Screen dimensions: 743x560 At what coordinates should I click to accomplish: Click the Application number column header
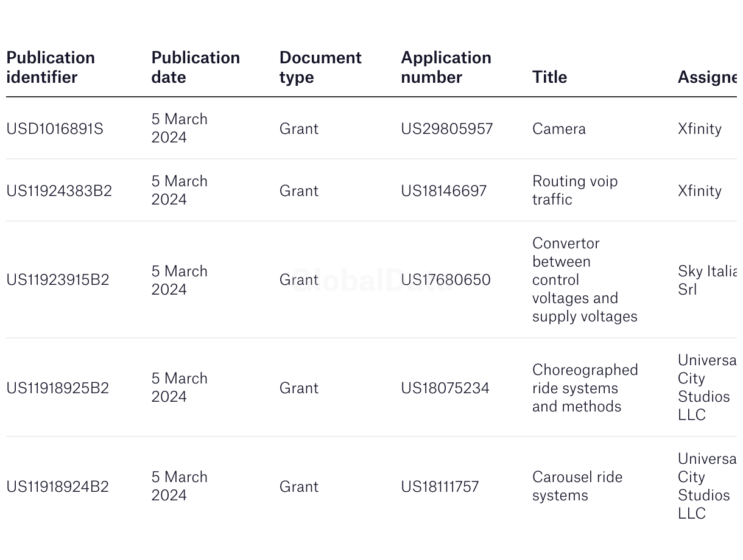point(446,67)
